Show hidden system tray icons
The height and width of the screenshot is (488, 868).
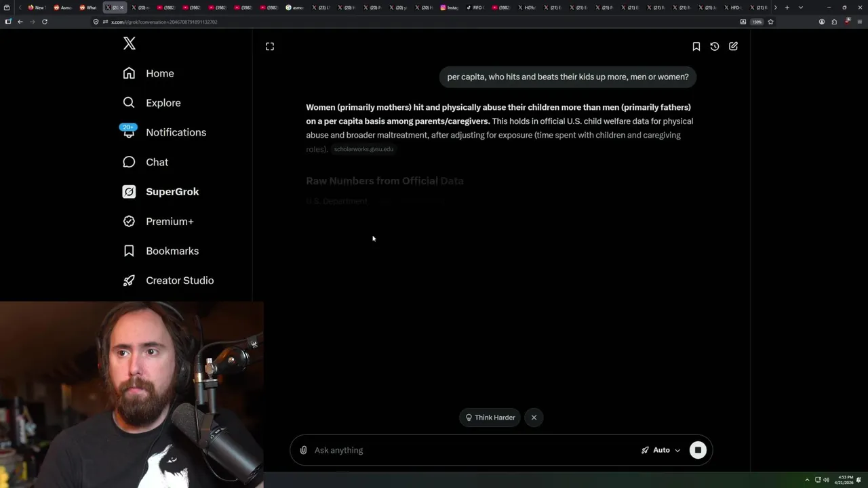(x=807, y=480)
